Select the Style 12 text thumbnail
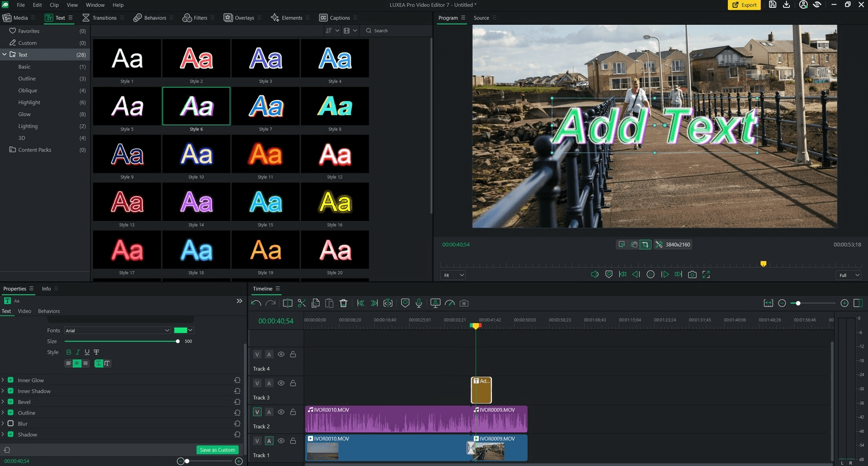This screenshot has height=466, width=868. pos(334,153)
